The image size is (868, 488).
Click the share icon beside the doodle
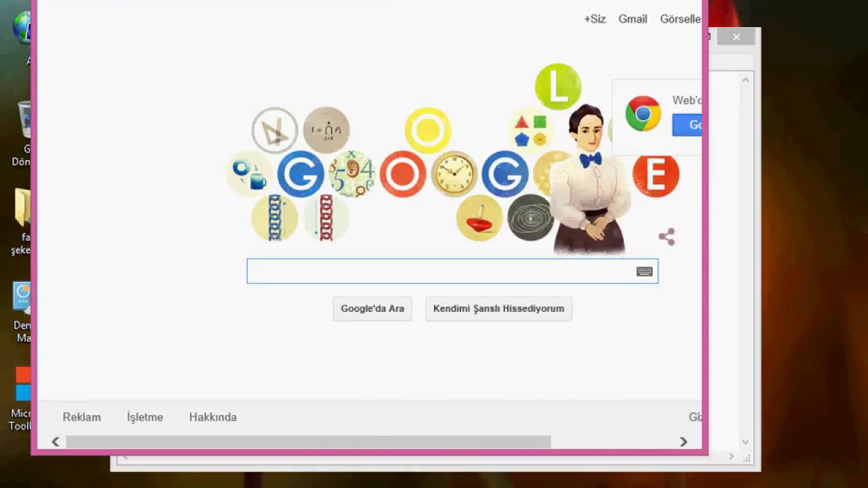(667, 237)
